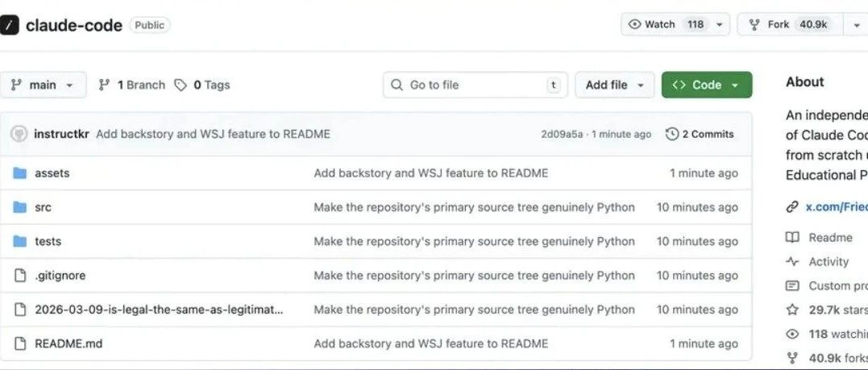Click the README.md file icon
This screenshot has width=868, height=370.
pyautogui.click(x=20, y=343)
